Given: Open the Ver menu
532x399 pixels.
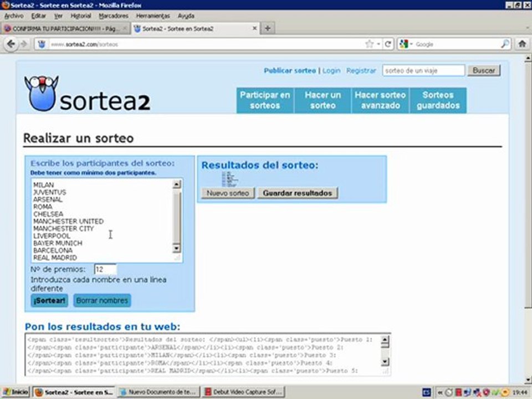Looking at the screenshot, I should pyautogui.click(x=58, y=16).
